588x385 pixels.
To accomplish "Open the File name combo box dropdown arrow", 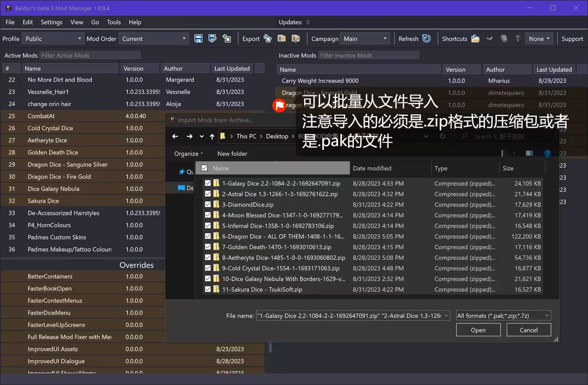I will [x=446, y=316].
